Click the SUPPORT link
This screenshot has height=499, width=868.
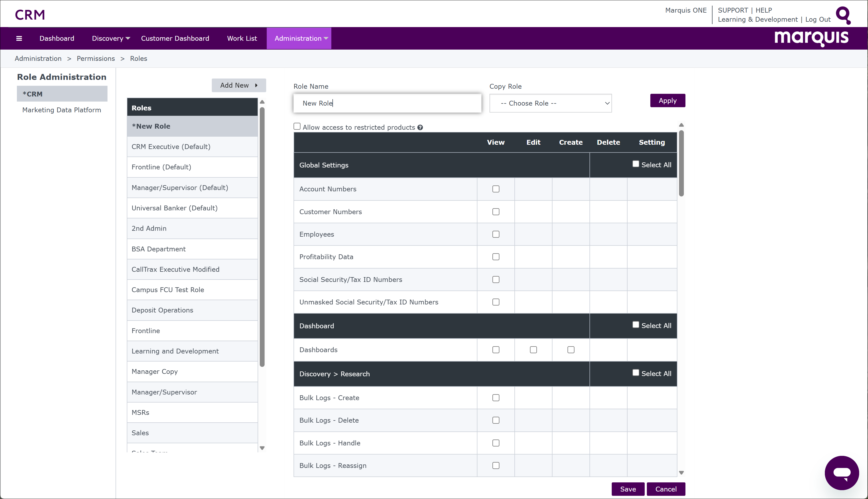click(733, 10)
